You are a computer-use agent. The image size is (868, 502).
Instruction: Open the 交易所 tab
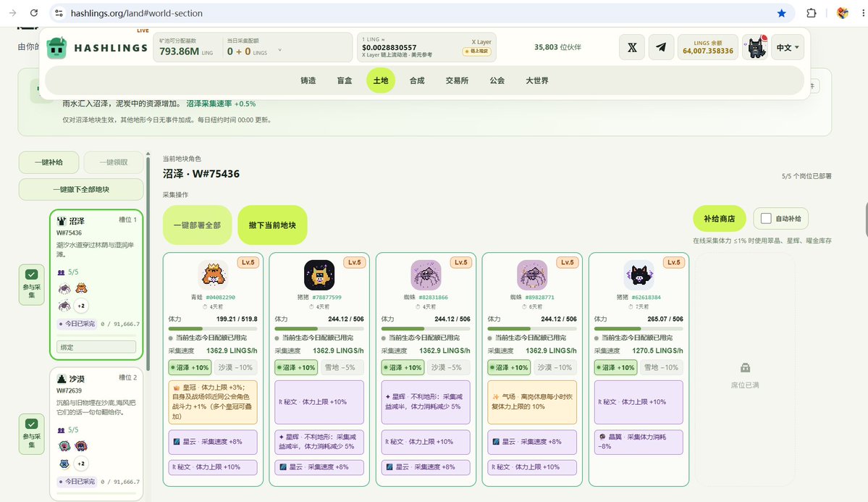click(457, 80)
